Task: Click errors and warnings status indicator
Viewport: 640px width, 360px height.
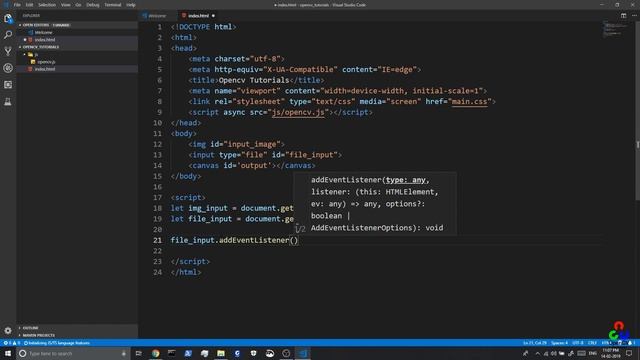Action: tap(11, 343)
